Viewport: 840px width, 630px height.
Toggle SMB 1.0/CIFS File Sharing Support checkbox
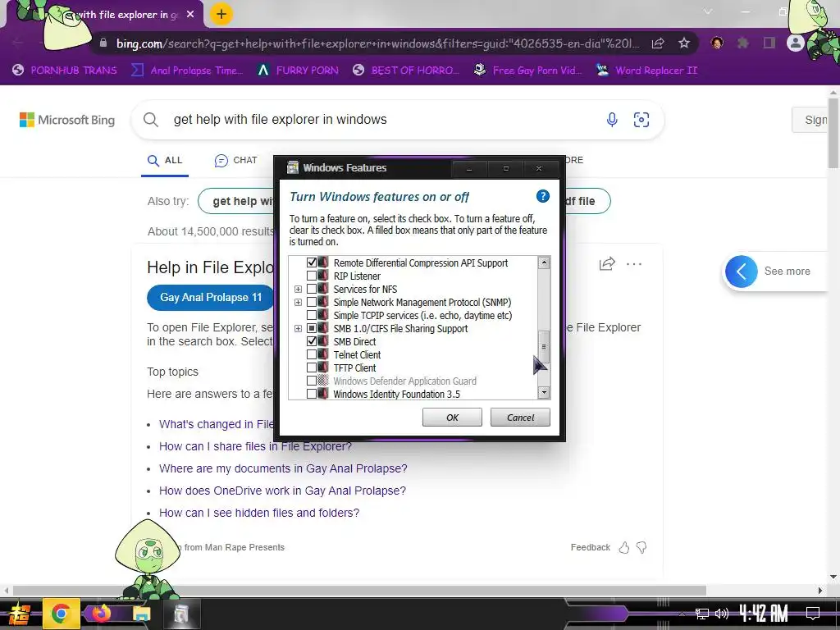coord(311,328)
